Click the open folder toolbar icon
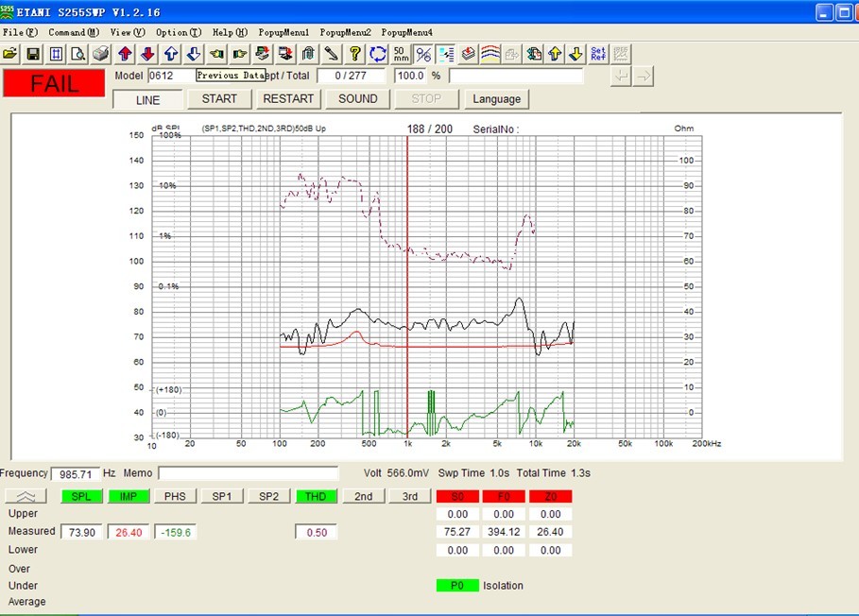The width and height of the screenshot is (859, 616). (10, 54)
